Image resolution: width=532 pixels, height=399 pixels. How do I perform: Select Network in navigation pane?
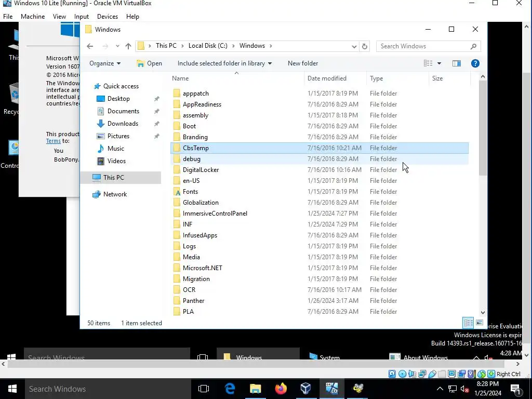point(115,194)
